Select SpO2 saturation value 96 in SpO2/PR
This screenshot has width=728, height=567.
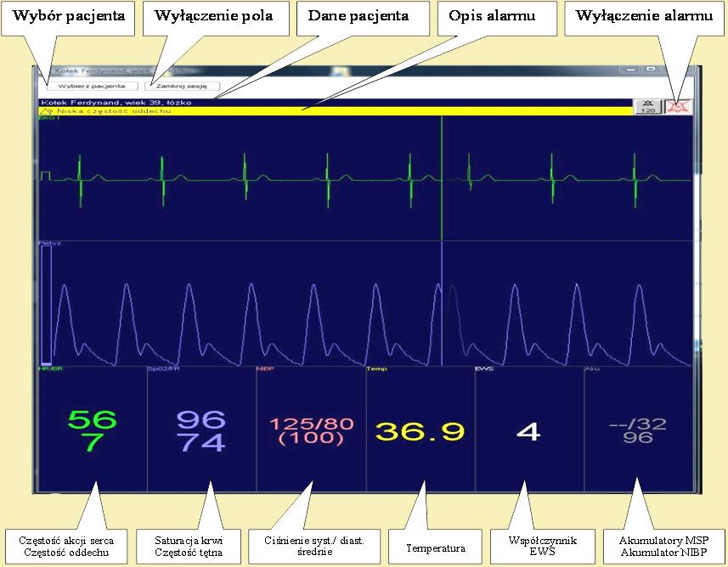click(200, 420)
